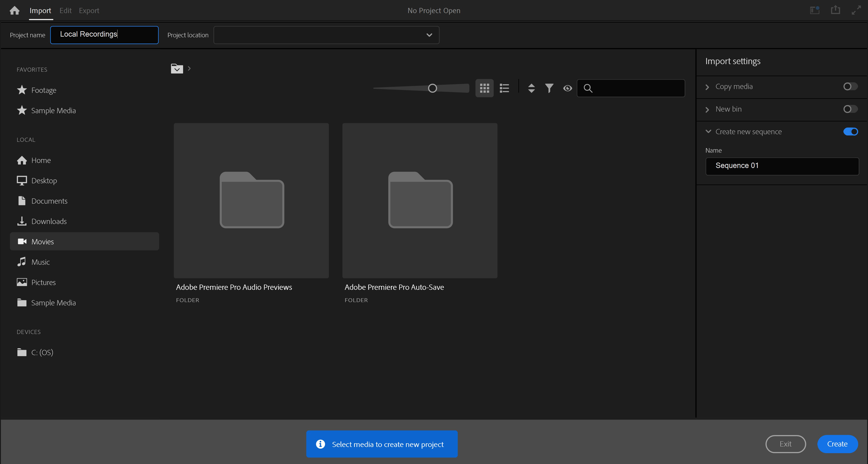Enable the New bin toggle
The height and width of the screenshot is (464, 868).
click(850, 109)
